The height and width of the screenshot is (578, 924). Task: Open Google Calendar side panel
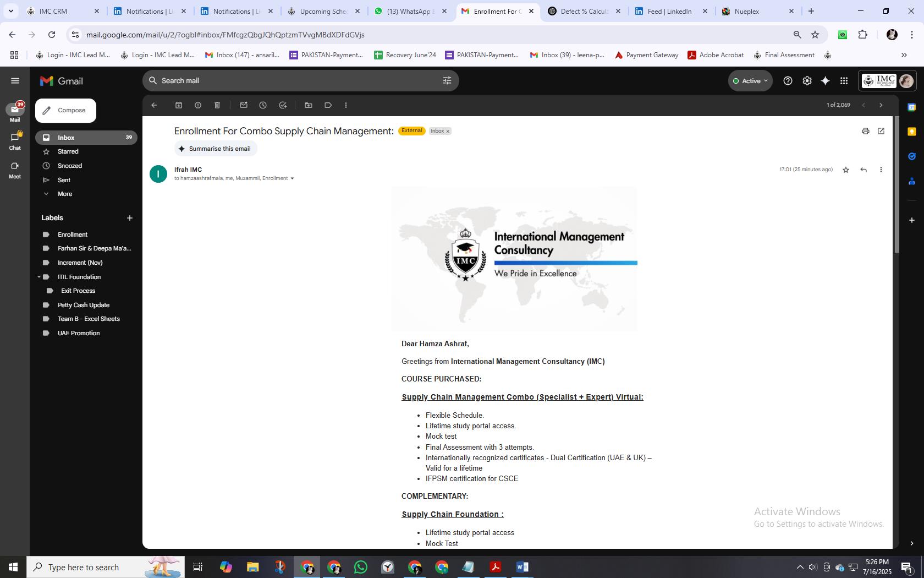point(912,107)
